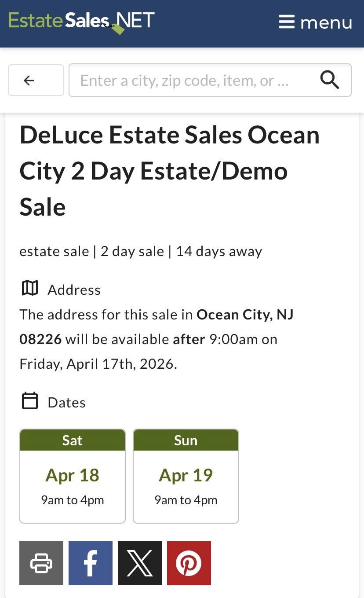Viewport: 364px width, 598px height.
Task: Share the sale on X
Action: pyautogui.click(x=140, y=563)
